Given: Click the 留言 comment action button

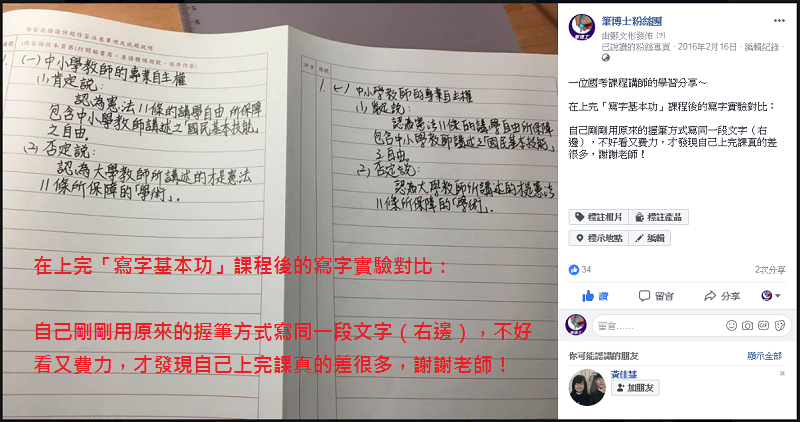Looking at the screenshot, I should tap(656, 296).
